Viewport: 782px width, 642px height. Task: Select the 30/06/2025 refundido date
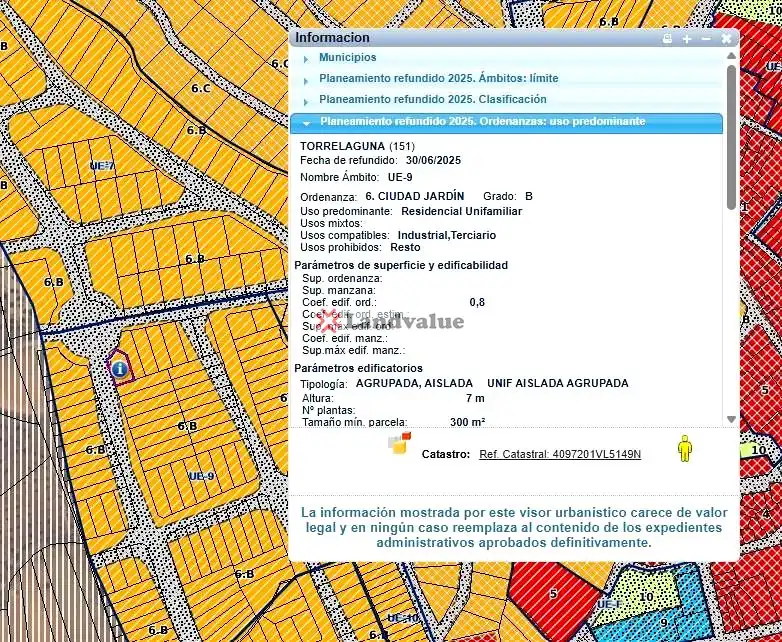[433, 161]
